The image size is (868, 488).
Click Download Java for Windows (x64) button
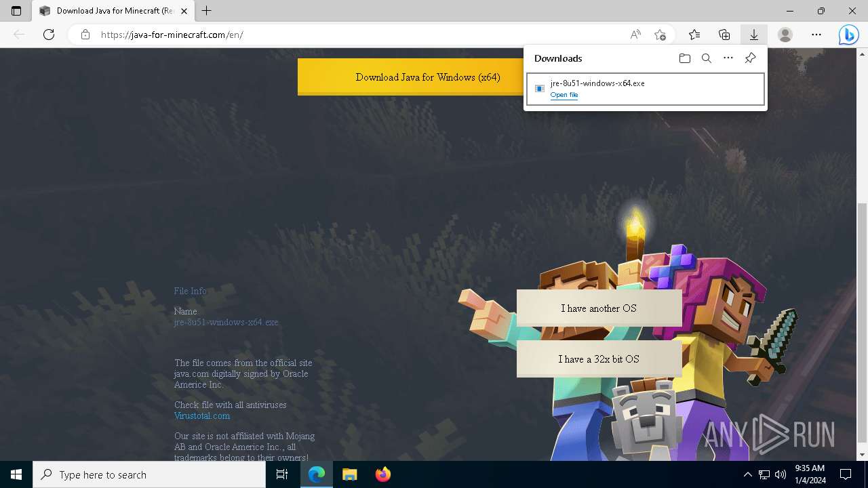pyautogui.click(x=428, y=77)
